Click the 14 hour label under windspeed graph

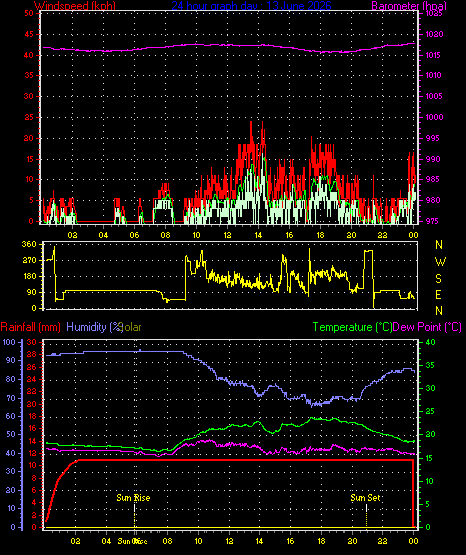[x=258, y=235]
